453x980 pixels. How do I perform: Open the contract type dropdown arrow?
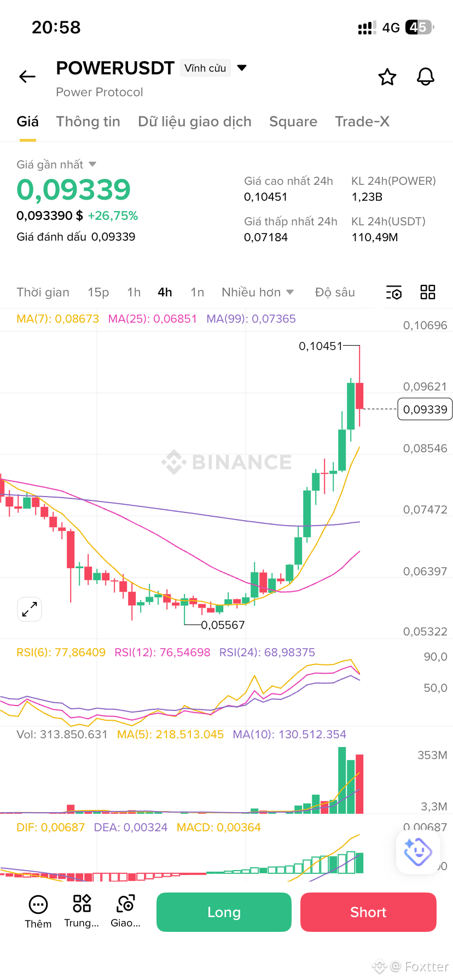point(242,68)
